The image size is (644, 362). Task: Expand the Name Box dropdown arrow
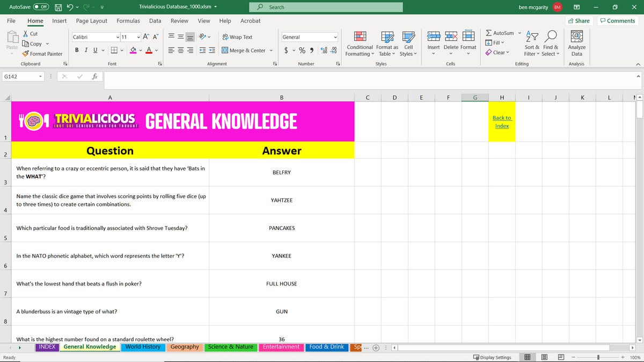tap(40, 77)
